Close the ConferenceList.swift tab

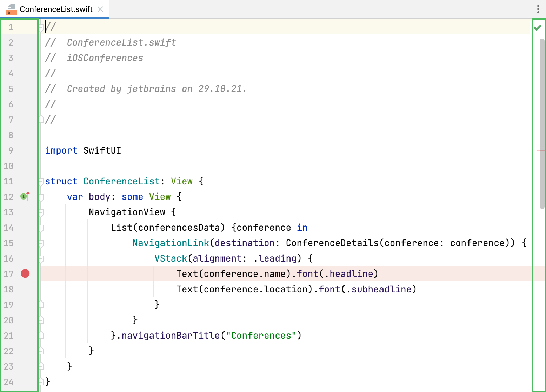click(x=100, y=9)
